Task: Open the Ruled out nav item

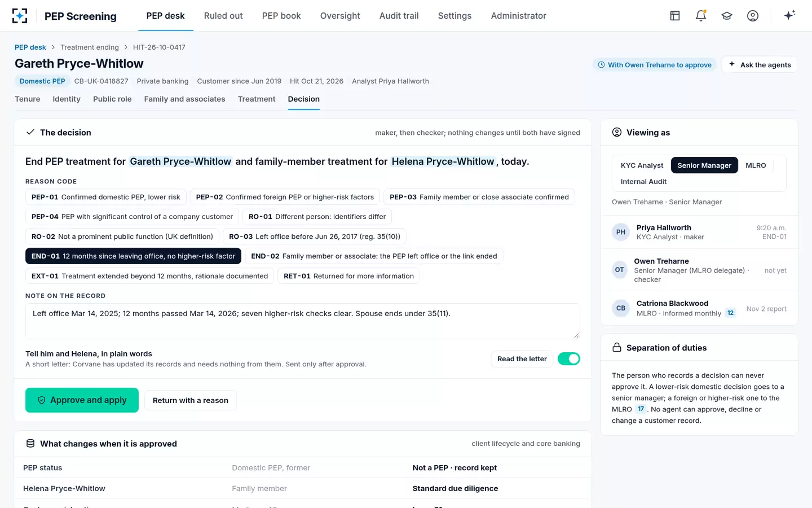Action: (223, 16)
